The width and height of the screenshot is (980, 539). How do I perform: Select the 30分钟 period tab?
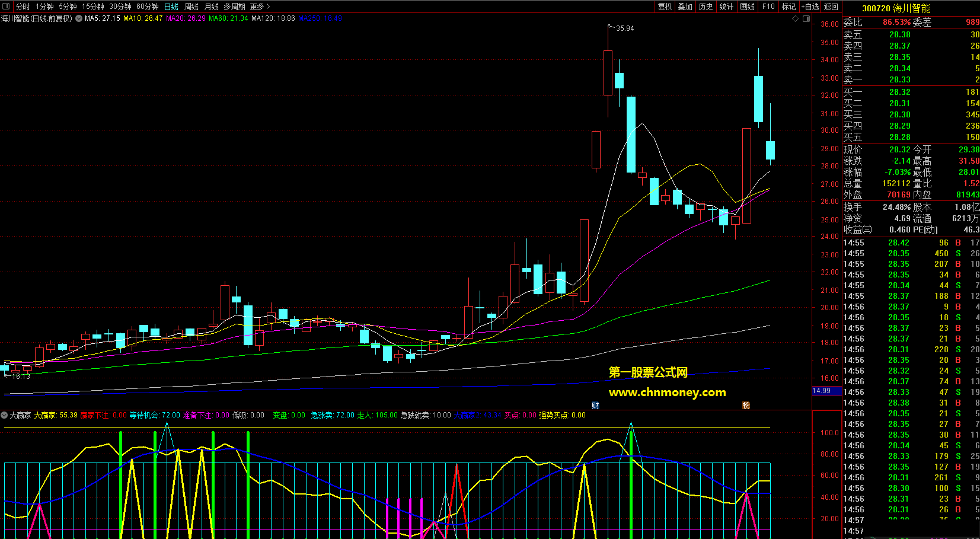120,7
